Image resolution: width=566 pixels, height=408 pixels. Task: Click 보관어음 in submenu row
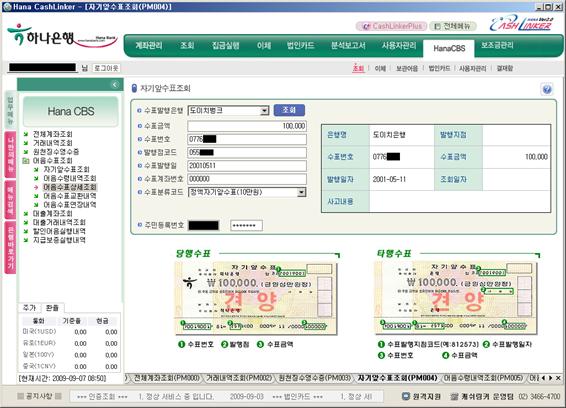point(407,68)
